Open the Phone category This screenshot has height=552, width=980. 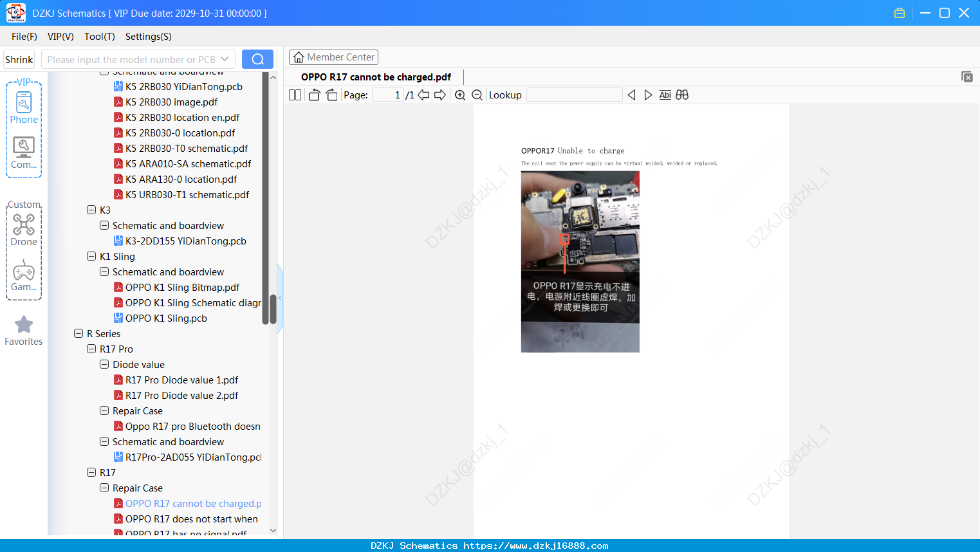click(24, 108)
